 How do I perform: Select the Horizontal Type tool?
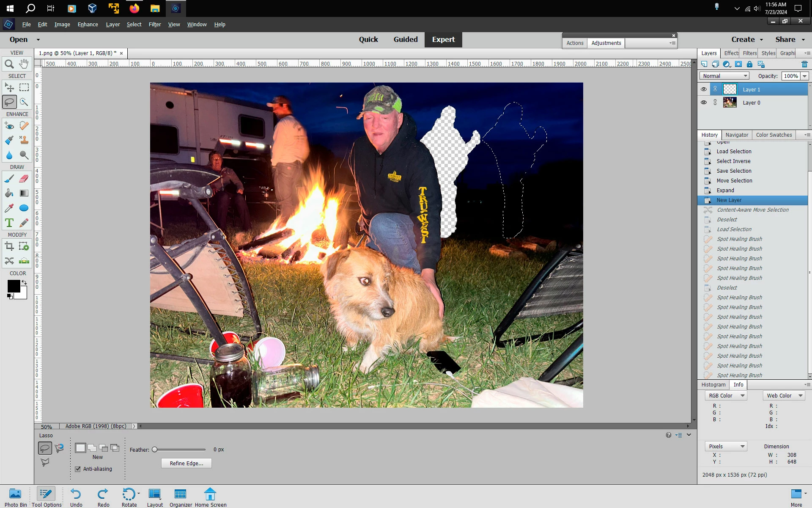tap(9, 223)
